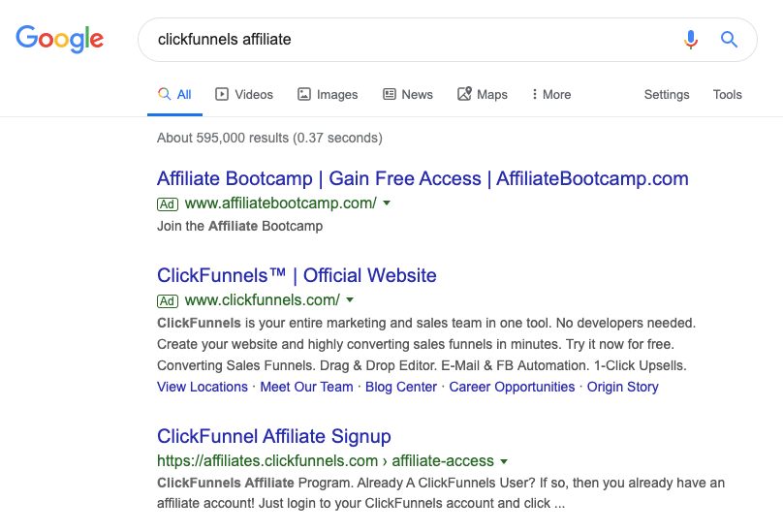Visit the Career Opportunities sitelink

(512, 388)
